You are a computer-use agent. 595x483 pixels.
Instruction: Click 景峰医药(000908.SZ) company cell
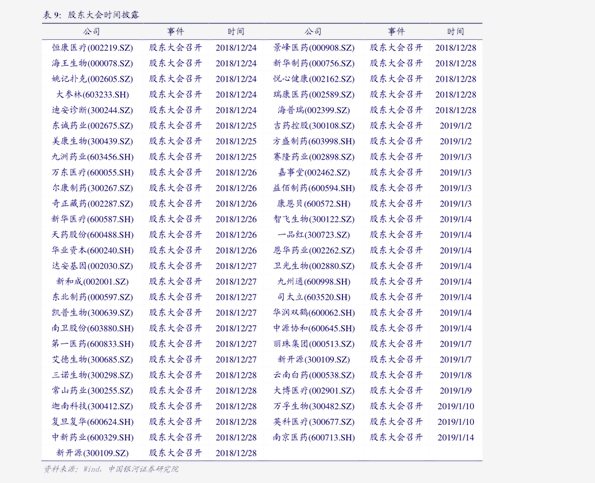pos(313,48)
